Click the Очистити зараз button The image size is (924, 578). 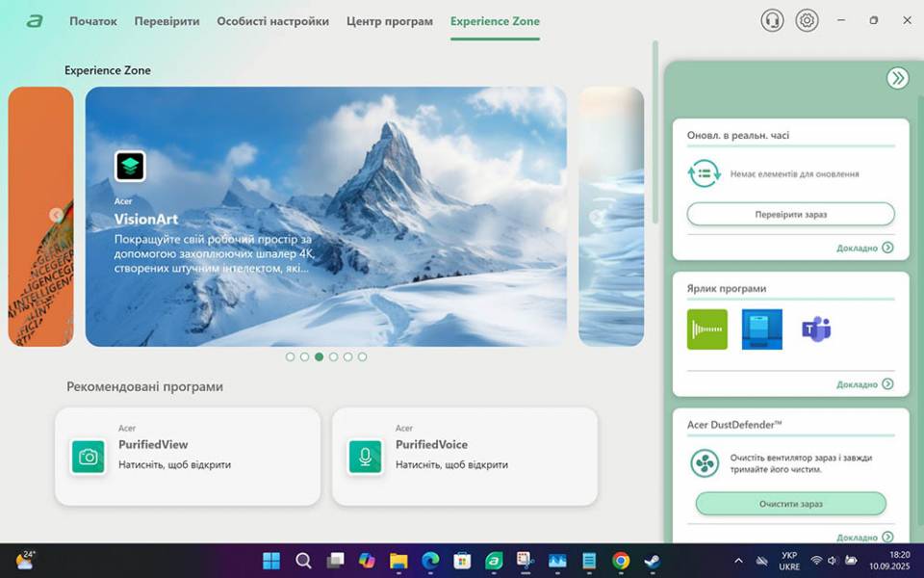[789, 504]
